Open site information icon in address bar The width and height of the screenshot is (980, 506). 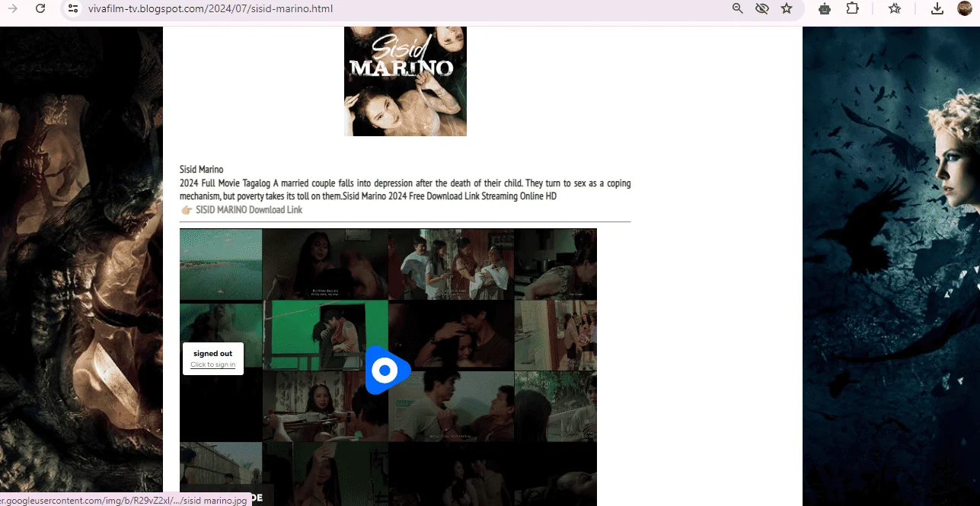coord(72,8)
